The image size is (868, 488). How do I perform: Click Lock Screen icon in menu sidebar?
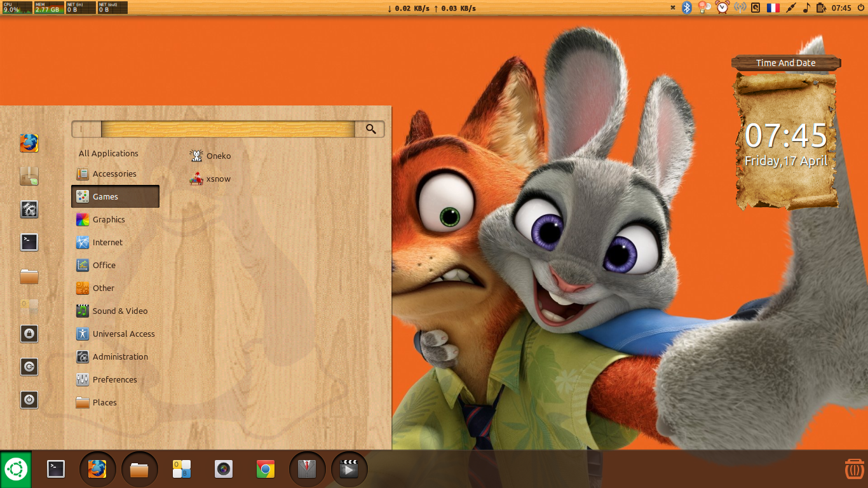(29, 334)
